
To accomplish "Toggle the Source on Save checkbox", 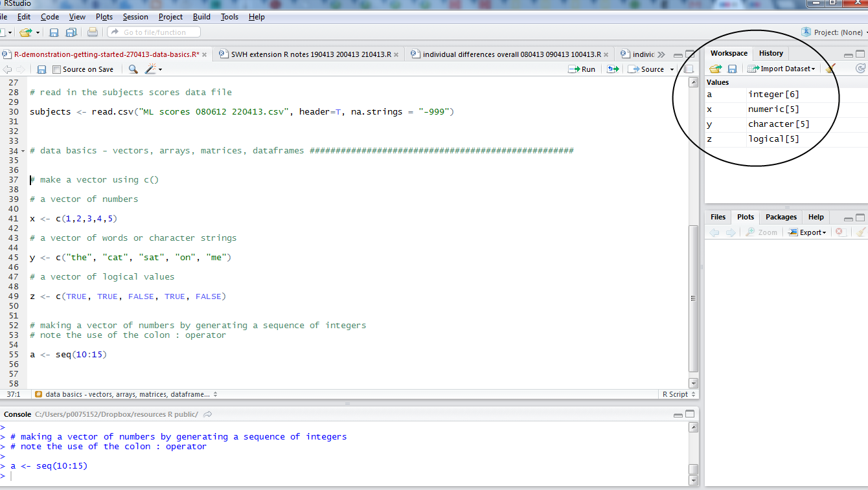I will (57, 69).
